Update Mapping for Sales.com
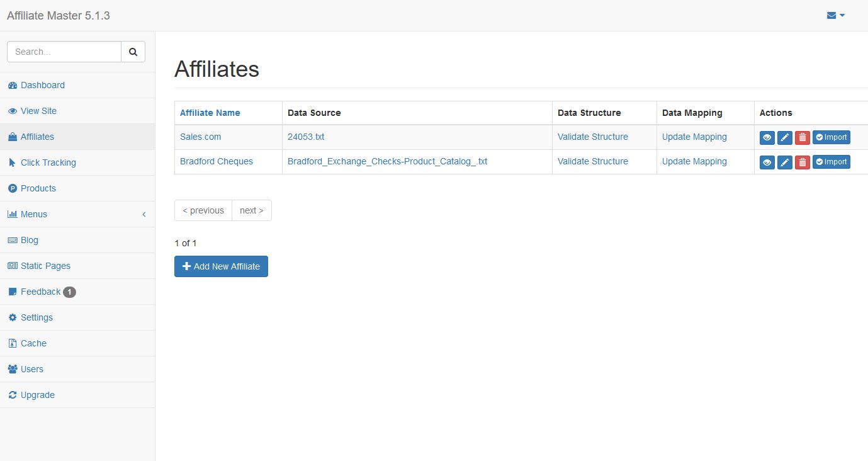This screenshot has width=868, height=461. click(694, 137)
